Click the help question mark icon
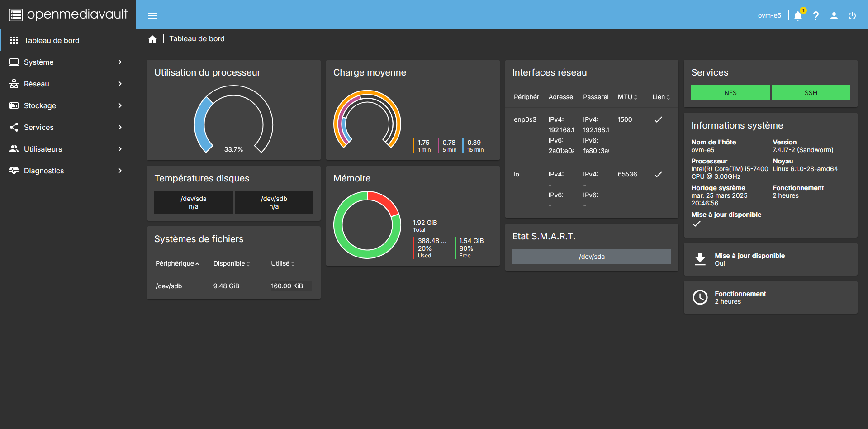This screenshot has width=868, height=429. point(816,16)
